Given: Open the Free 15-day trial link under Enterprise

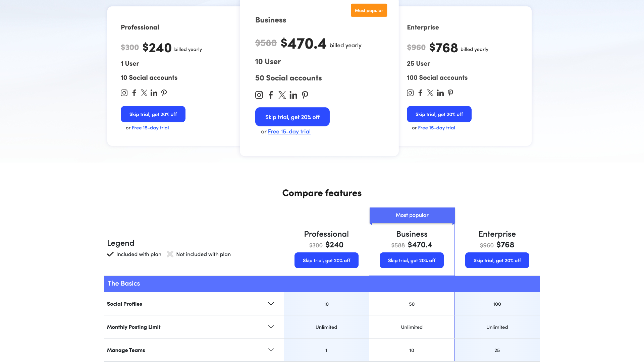Looking at the screenshot, I should coord(436,128).
